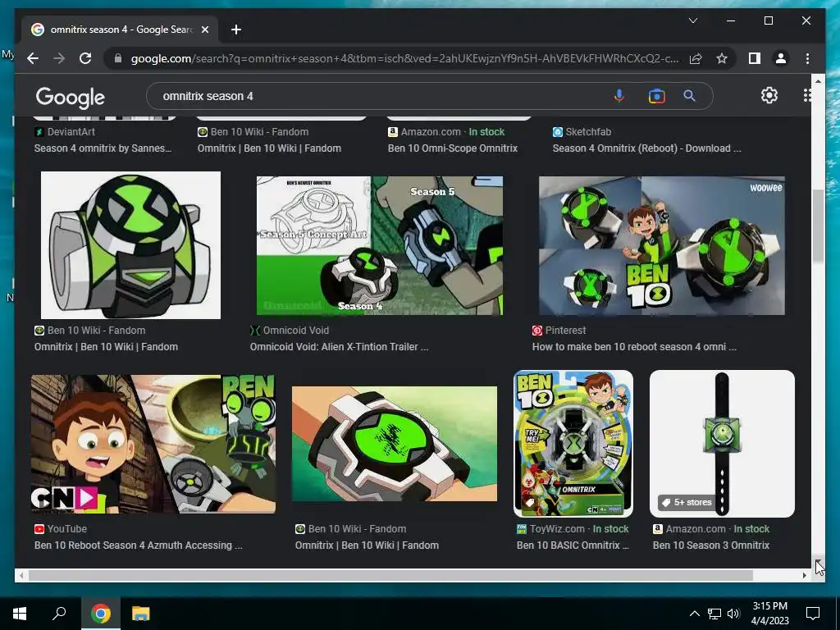Click the vertical scrollbar up arrow
The width and height of the screenshot is (840, 630).
click(x=818, y=81)
